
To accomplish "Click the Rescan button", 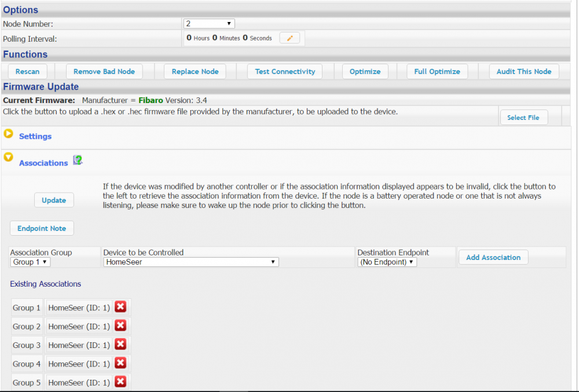I will (x=27, y=71).
